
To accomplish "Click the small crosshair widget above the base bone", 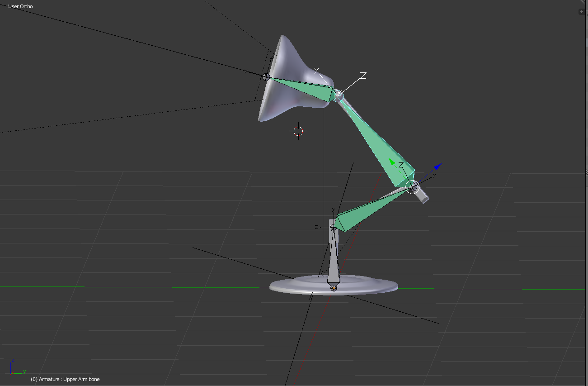I will pos(333,226).
